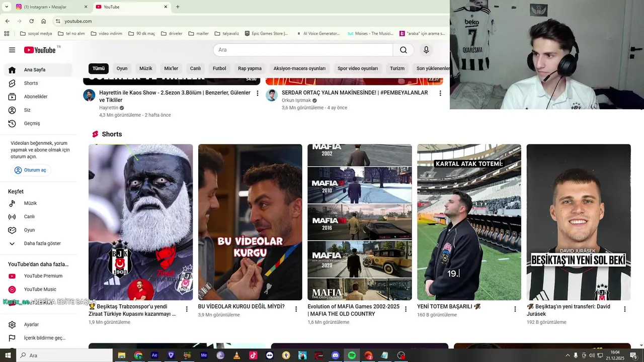Open Spotify from the taskbar
This screenshot has width=644, height=362.
(352, 355)
